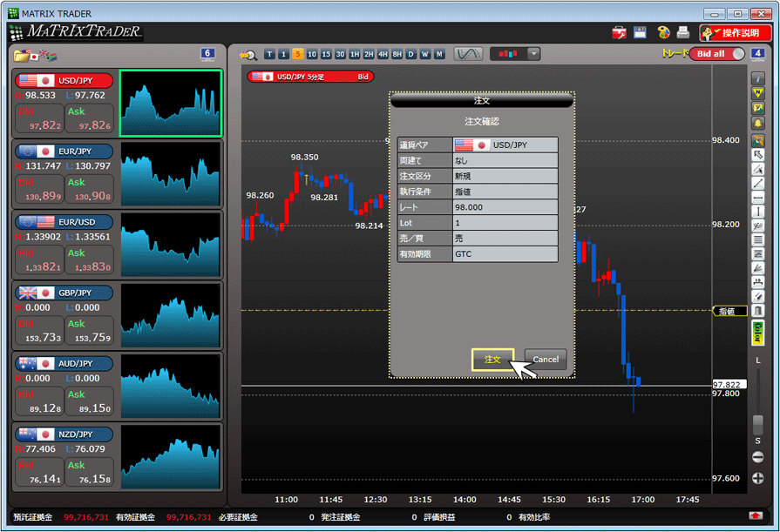The height and width of the screenshot is (532, 780).
Task: Select the horizontal line tool
Action: (x=757, y=198)
